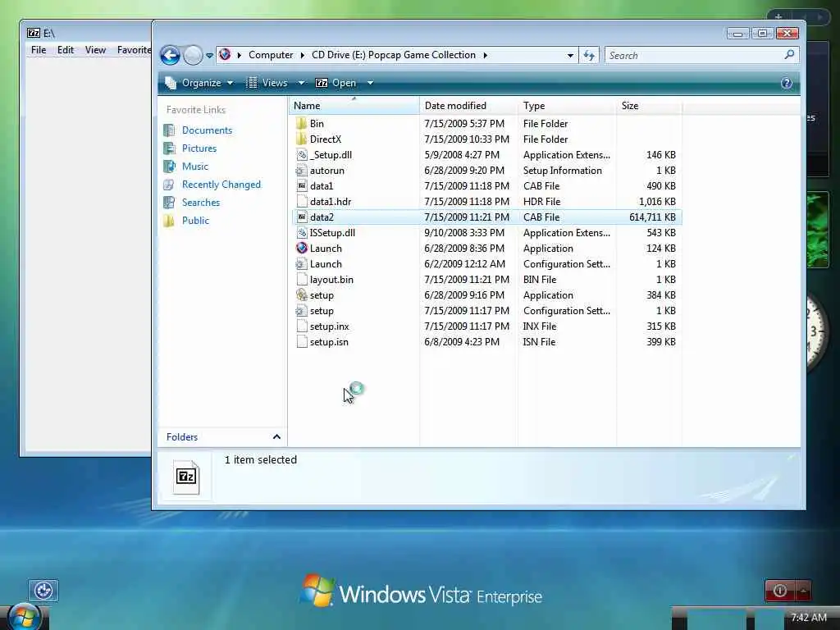Expand the Folders pane chevron

click(276, 436)
